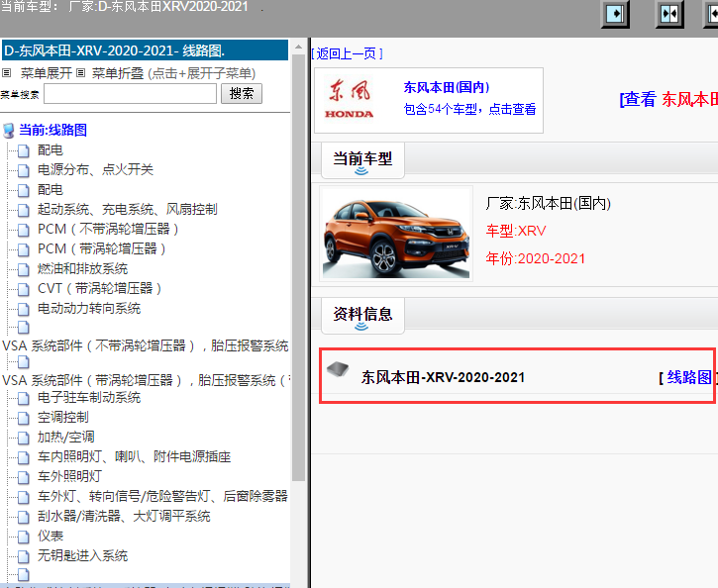Click the page icon beside 电源分布、点火开关
This screenshot has width=718, height=588.
(x=24, y=170)
